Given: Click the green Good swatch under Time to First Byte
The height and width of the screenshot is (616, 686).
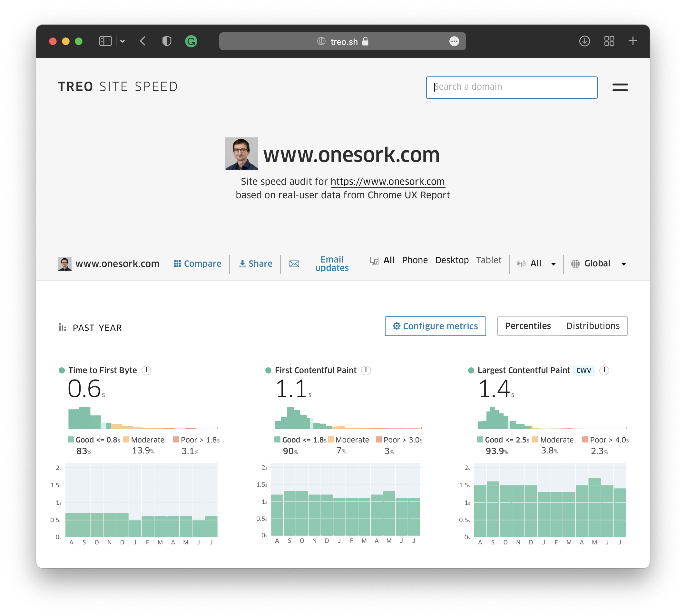Looking at the screenshot, I should pyautogui.click(x=71, y=439).
